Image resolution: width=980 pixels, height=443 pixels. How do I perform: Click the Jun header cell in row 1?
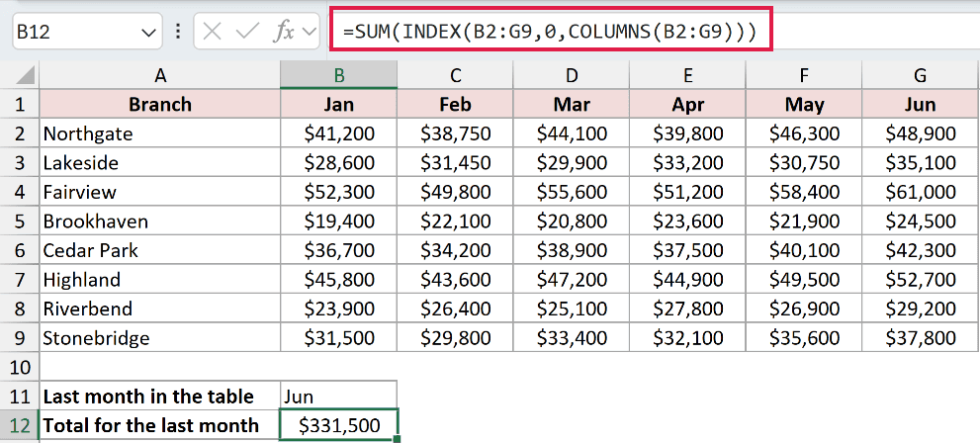tap(921, 104)
